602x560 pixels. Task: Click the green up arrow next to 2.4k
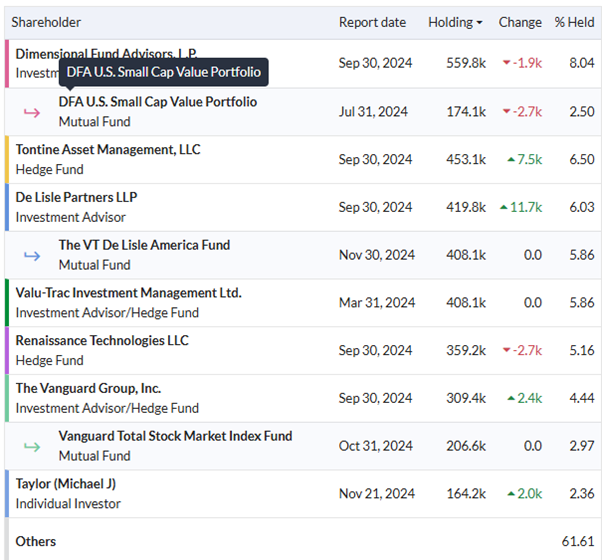[511, 398]
